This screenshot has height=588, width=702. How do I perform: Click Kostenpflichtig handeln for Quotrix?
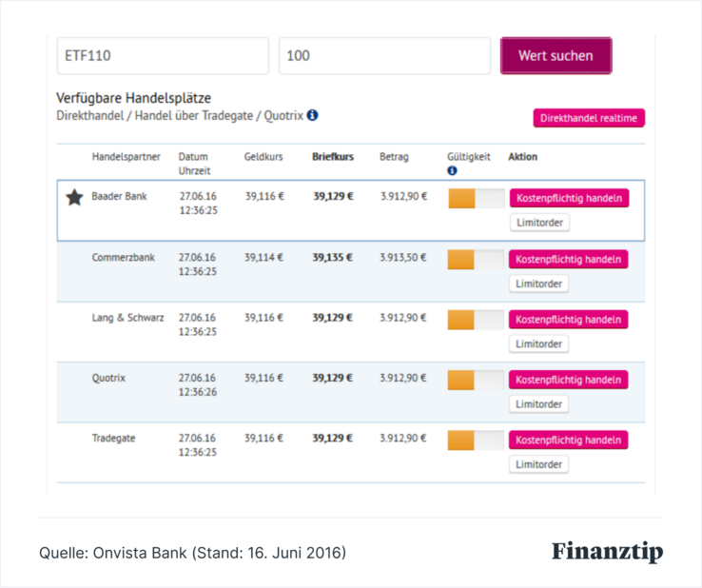point(568,380)
